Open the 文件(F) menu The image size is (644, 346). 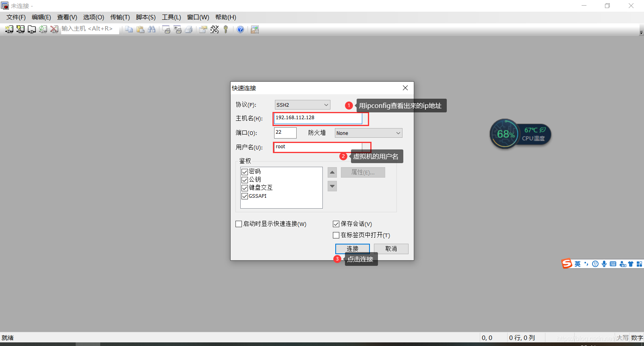coord(16,17)
